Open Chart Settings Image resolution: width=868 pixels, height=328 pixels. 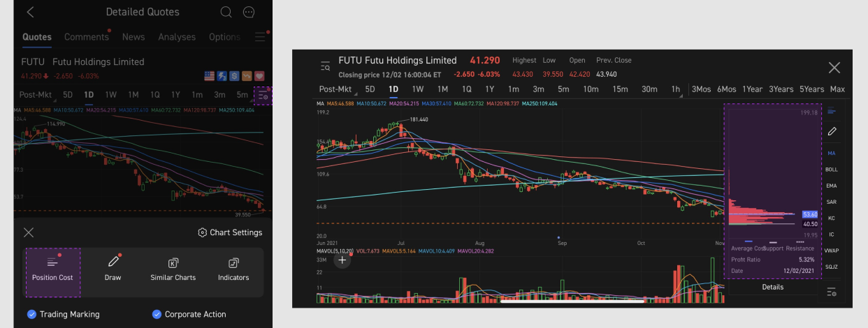click(x=231, y=232)
